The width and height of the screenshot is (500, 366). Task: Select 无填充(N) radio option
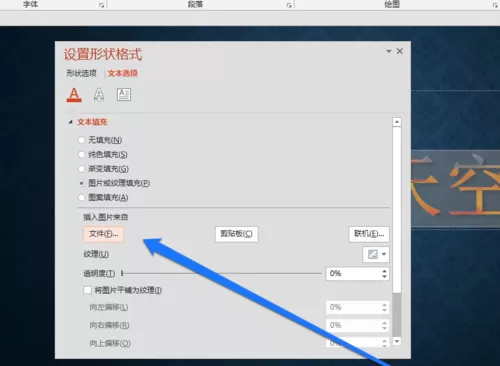[x=81, y=140]
